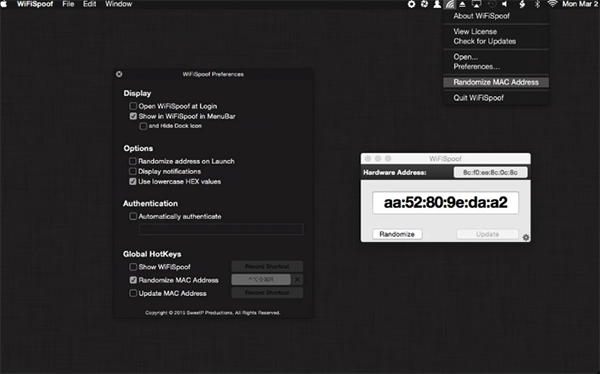Enable Open WiFiSpoof at Login
Viewport: 600px width, 374px height.
133,106
